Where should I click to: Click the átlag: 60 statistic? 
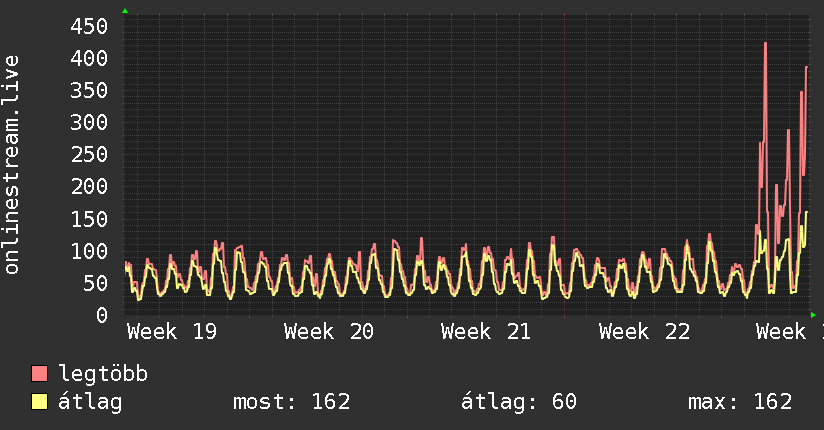[x=519, y=402]
